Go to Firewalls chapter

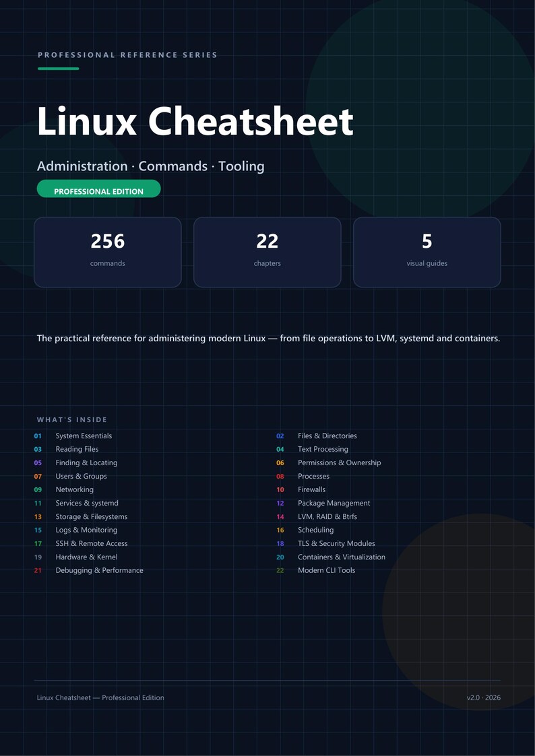click(312, 489)
